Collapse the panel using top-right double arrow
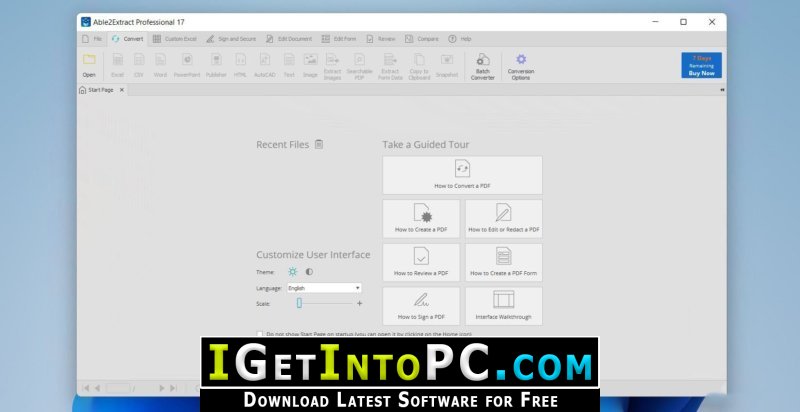The image size is (800, 412). coord(722,90)
